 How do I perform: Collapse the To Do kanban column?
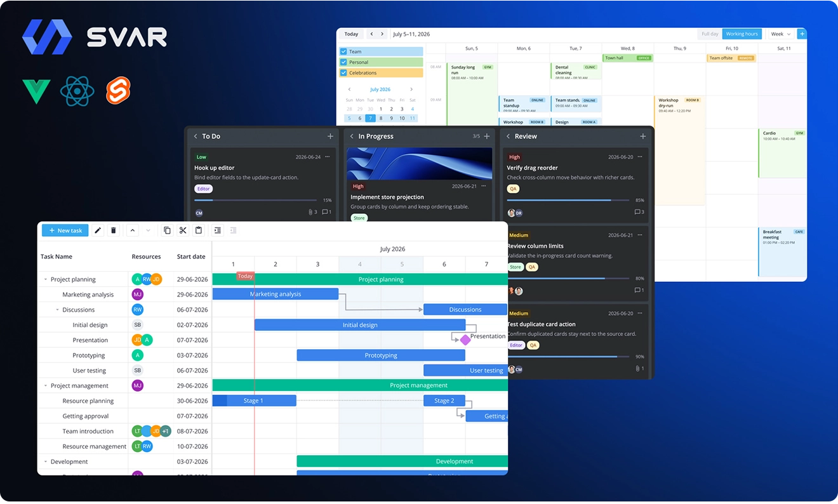click(x=196, y=136)
